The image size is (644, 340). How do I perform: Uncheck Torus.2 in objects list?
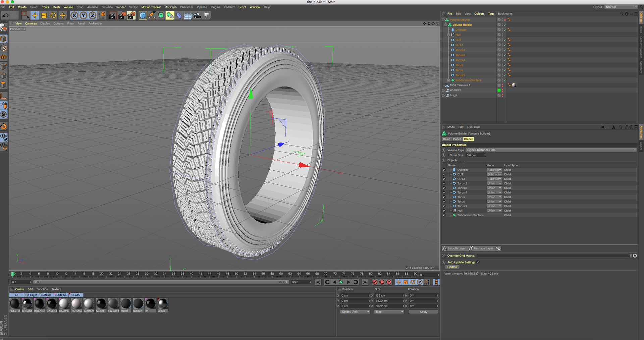point(444,183)
